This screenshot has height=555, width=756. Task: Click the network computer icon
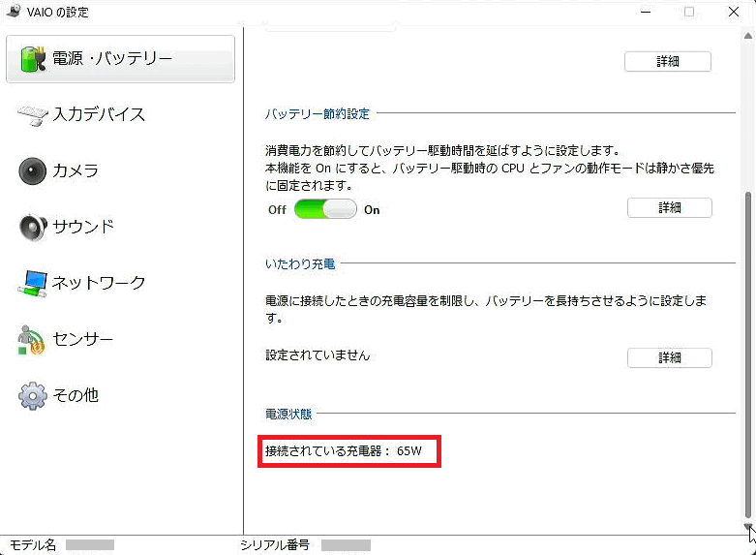(x=32, y=283)
